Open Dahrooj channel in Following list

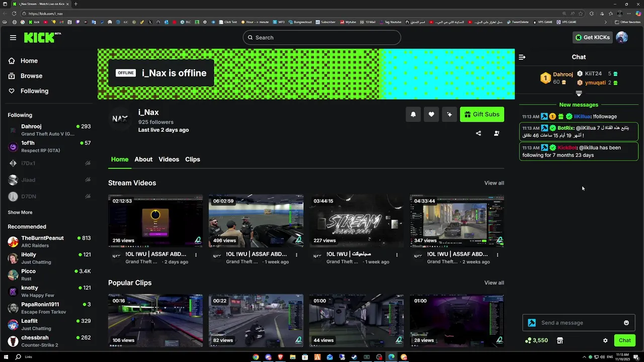click(x=49, y=130)
